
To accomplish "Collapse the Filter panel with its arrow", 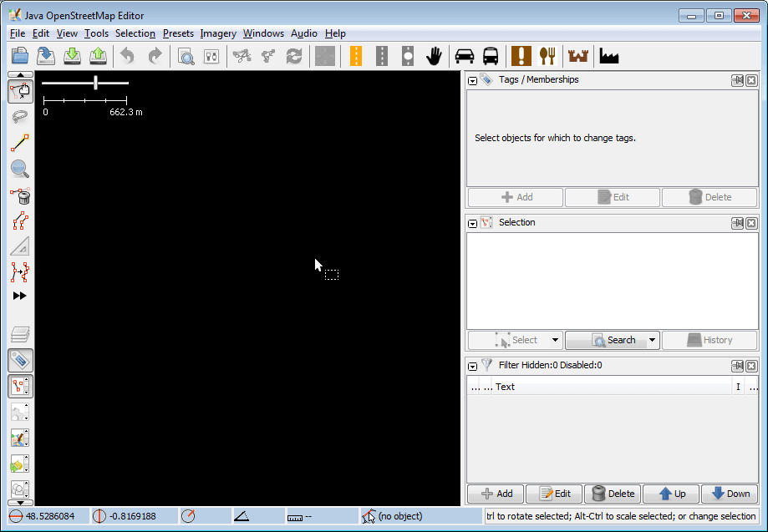I will pos(472,366).
